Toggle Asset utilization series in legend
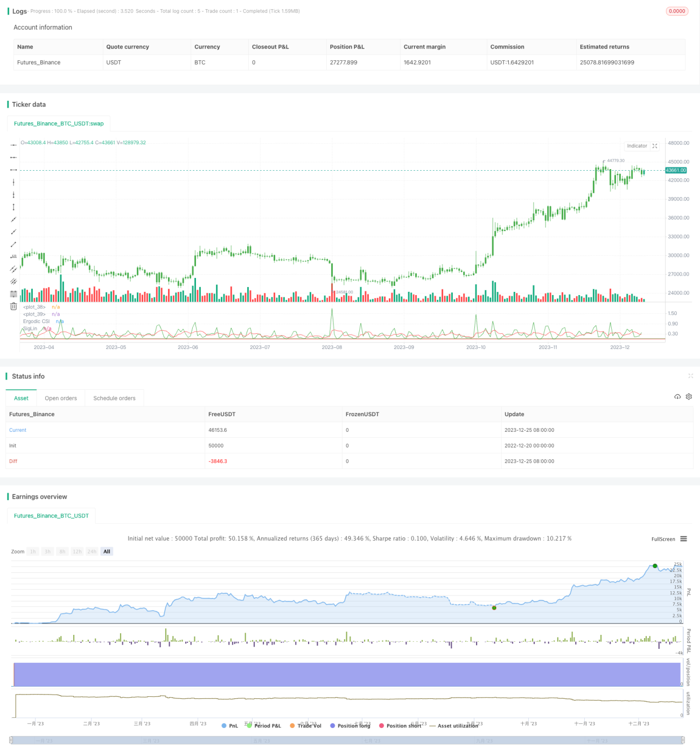The image size is (700, 756). click(454, 726)
